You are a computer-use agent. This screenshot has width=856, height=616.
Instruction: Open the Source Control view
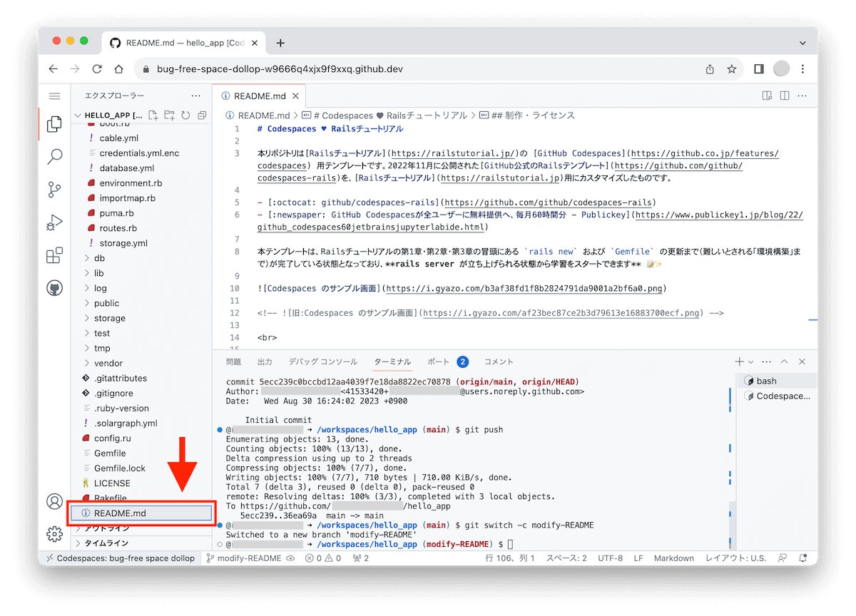(54, 190)
